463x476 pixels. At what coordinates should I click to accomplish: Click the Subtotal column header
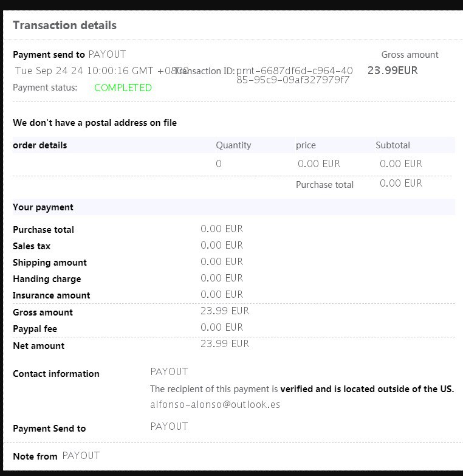(393, 145)
